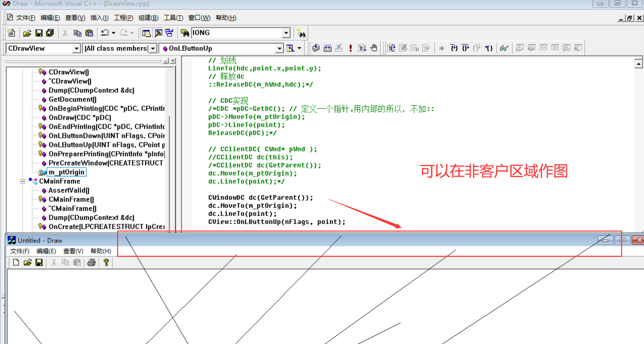644x344 pixels.
Task: Select m_ptOrigin member in class tree
Action: pyautogui.click(x=67, y=172)
